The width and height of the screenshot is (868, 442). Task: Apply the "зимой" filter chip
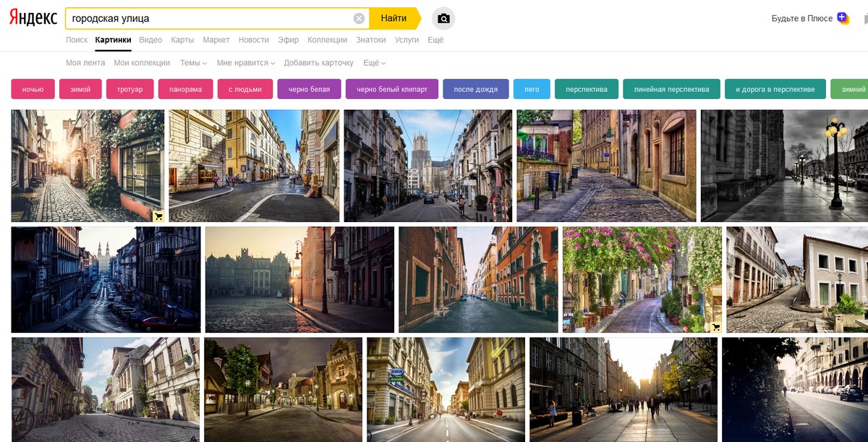point(80,89)
